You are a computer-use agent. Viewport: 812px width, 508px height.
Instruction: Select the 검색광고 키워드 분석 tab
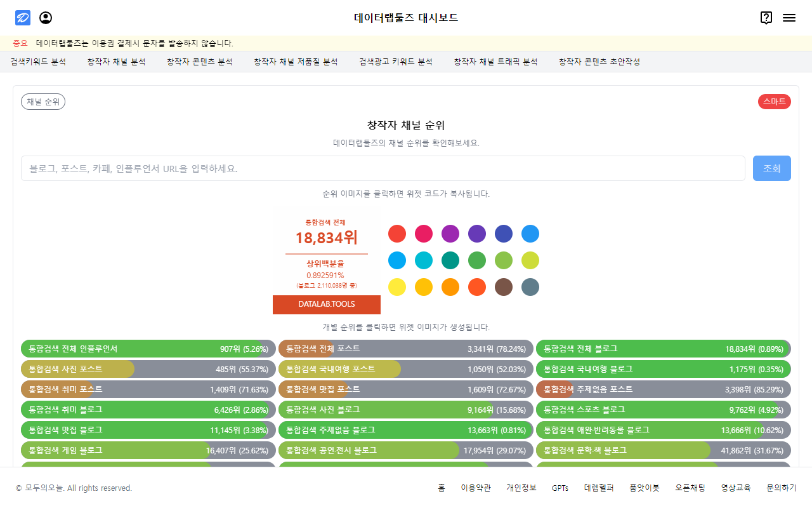pos(395,61)
